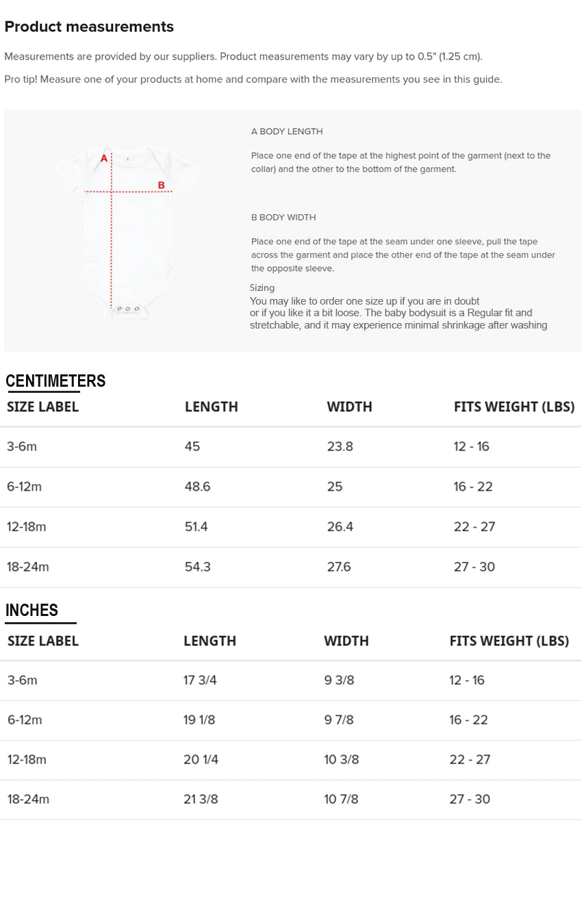Click the red "A" marker on bodysuit
The image size is (582, 924).
pos(104,158)
